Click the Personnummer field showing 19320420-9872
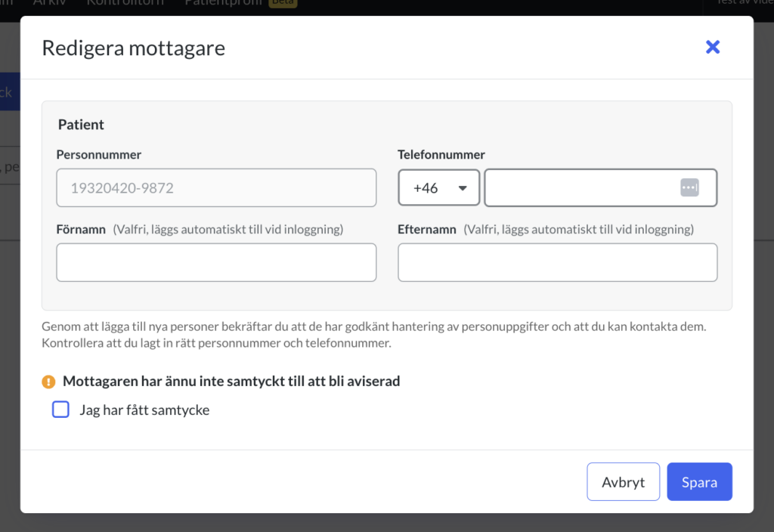The image size is (774, 532). click(216, 187)
